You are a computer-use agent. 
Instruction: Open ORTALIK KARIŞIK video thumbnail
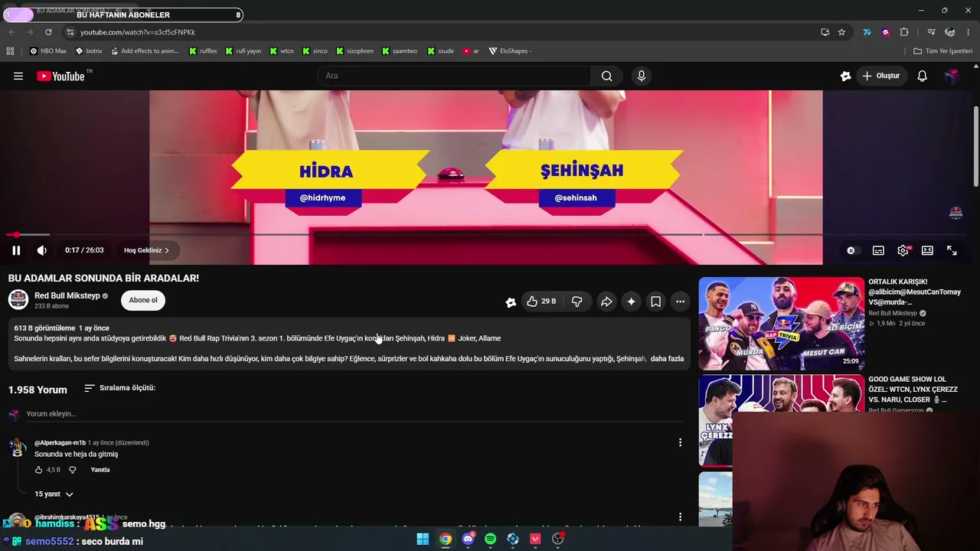781,323
